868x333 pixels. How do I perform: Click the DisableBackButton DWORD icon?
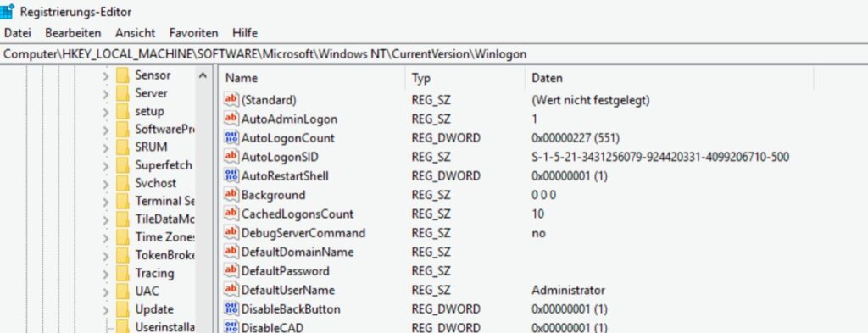[231, 308]
